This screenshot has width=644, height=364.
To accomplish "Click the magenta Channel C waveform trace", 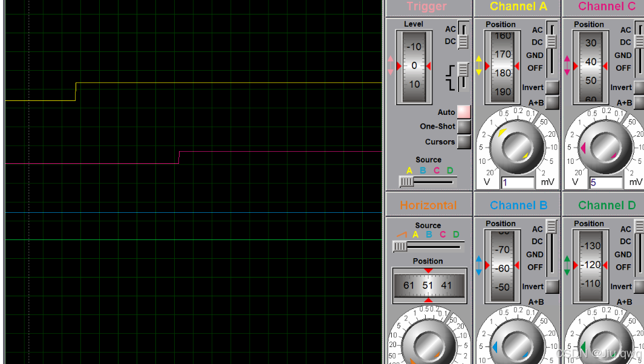I will tap(280, 152).
